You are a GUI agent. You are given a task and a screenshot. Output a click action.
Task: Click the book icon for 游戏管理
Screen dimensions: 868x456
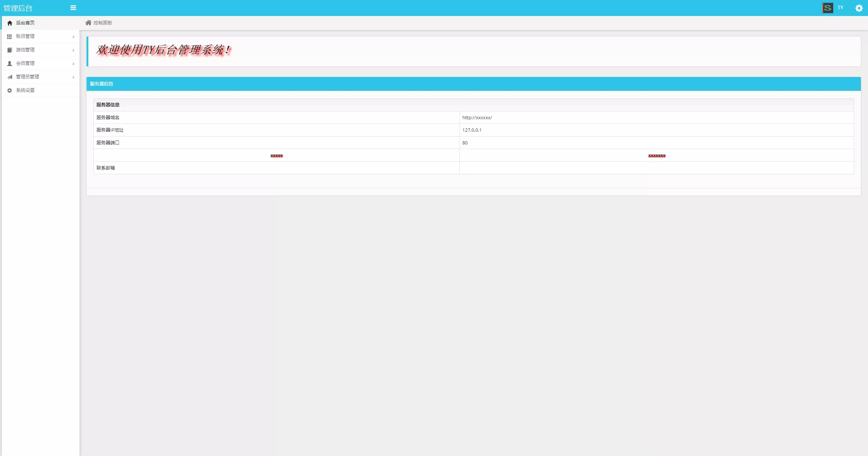click(10, 50)
